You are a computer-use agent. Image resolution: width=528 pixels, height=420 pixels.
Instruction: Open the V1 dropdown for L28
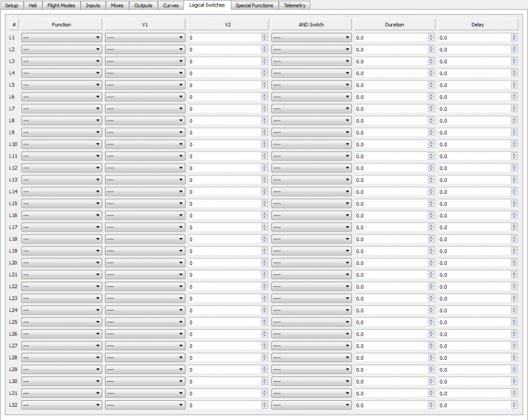145,358
